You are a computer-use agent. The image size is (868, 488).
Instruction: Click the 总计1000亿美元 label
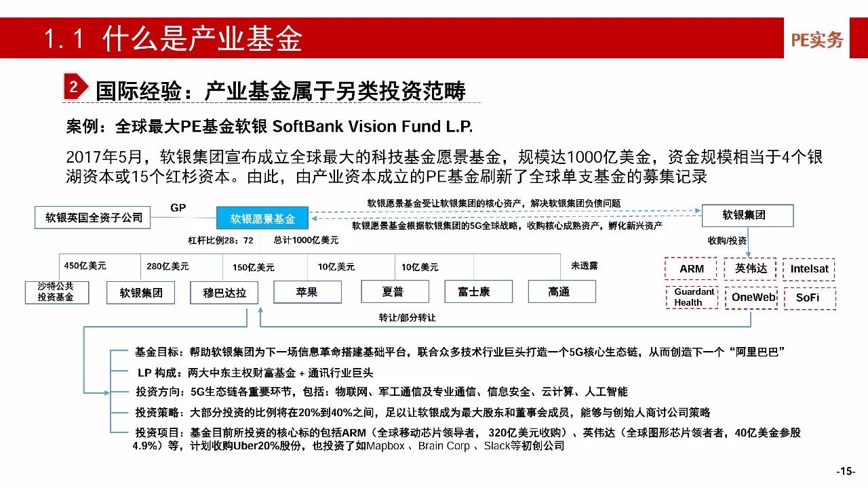pos(306,240)
